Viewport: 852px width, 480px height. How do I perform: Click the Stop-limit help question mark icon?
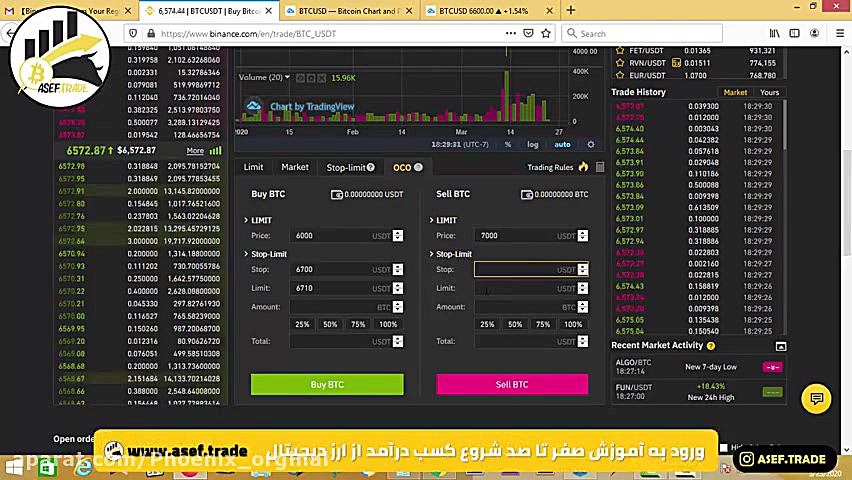coord(371,167)
